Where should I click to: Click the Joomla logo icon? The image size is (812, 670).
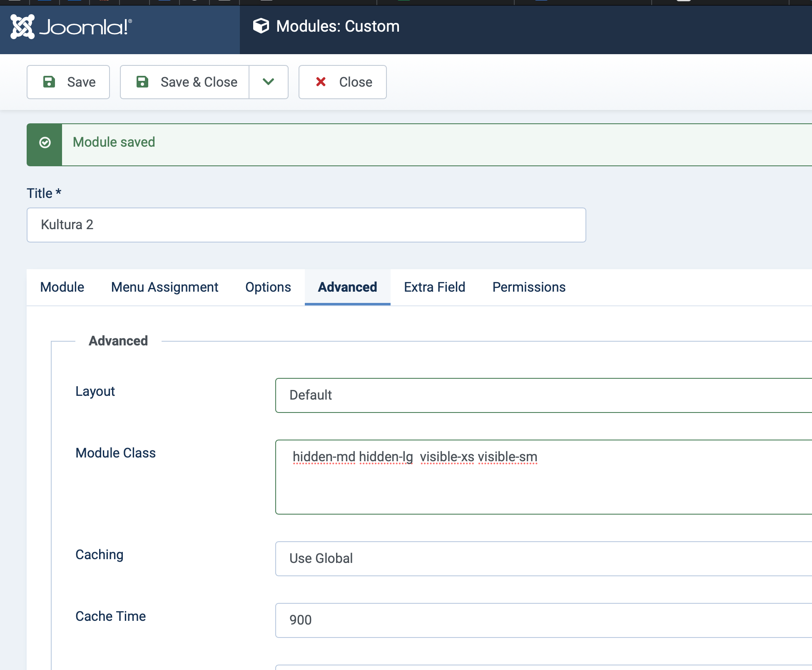point(22,27)
